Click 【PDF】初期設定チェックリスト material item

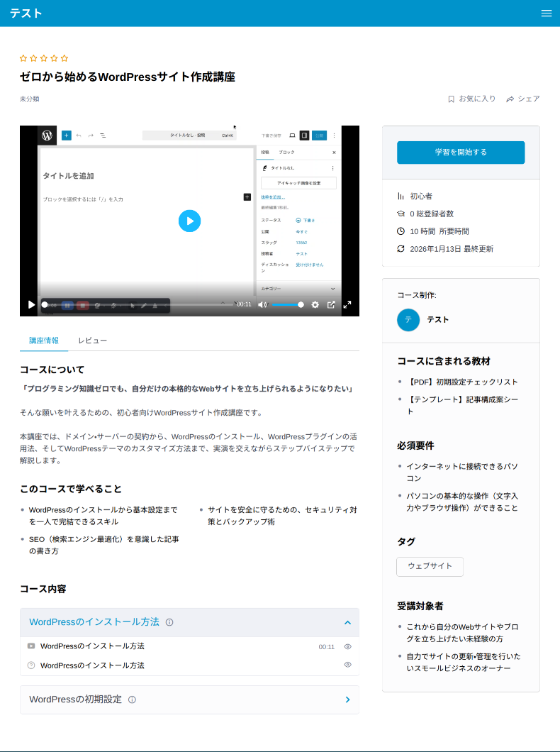tap(462, 382)
